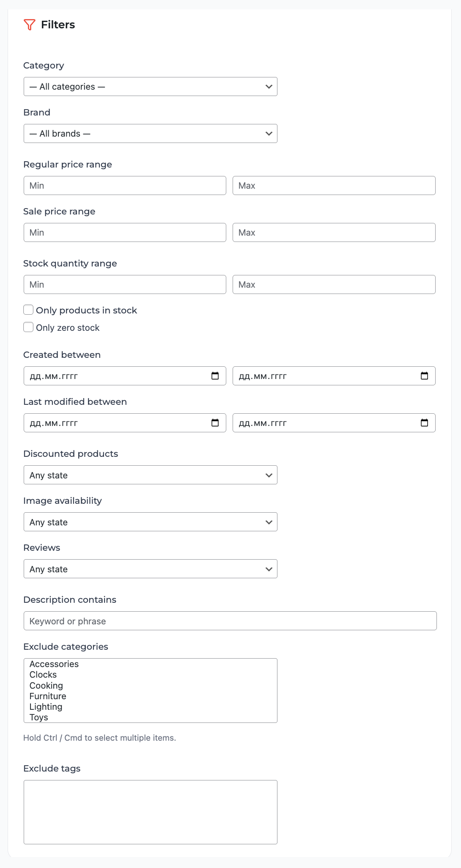This screenshot has width=461, height=868.
Task: Expand the Reviews state dropdown
Action: tap(150, 569)
